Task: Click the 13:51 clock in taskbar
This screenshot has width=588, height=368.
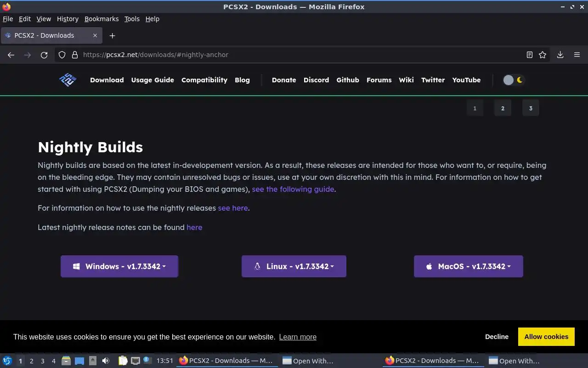Action: [164, 361]
